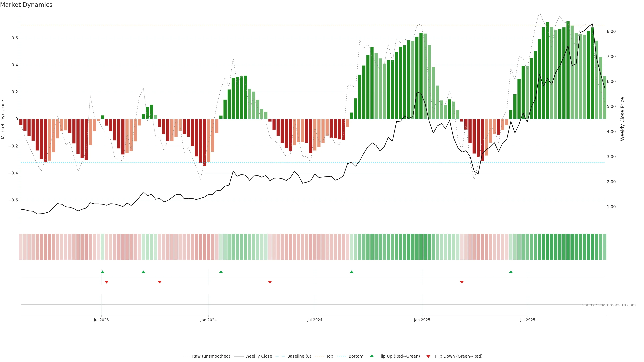Image resolution: width=644 pixels, height=362 pixels.
Task: Click the Market Dynamics left axis title
Action: pos(3,119)
